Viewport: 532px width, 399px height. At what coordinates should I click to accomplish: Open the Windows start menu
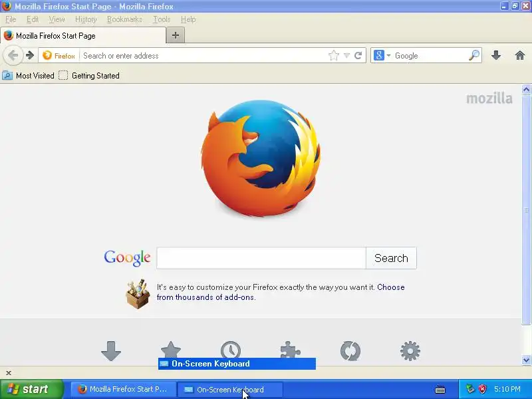tap(32, 389)
